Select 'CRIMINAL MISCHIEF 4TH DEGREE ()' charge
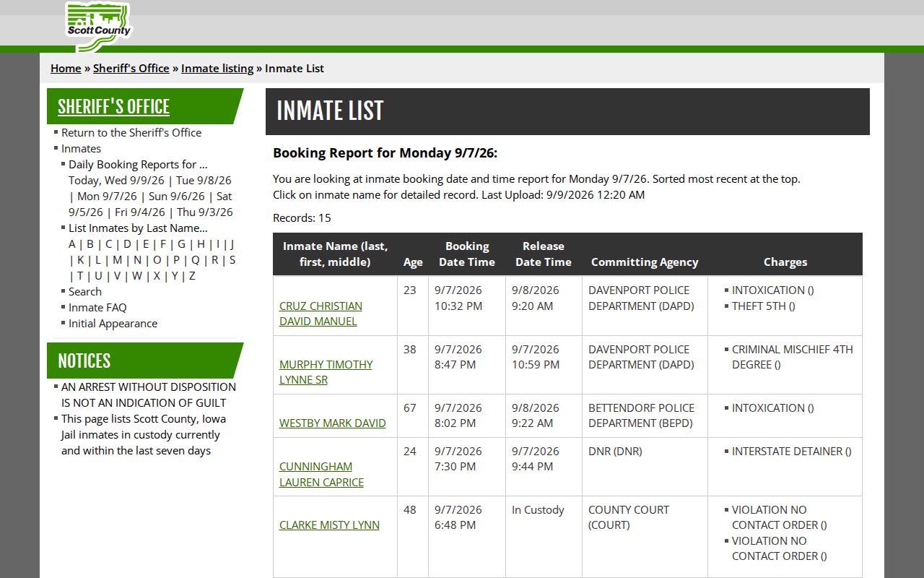 [x=793, y=357]
